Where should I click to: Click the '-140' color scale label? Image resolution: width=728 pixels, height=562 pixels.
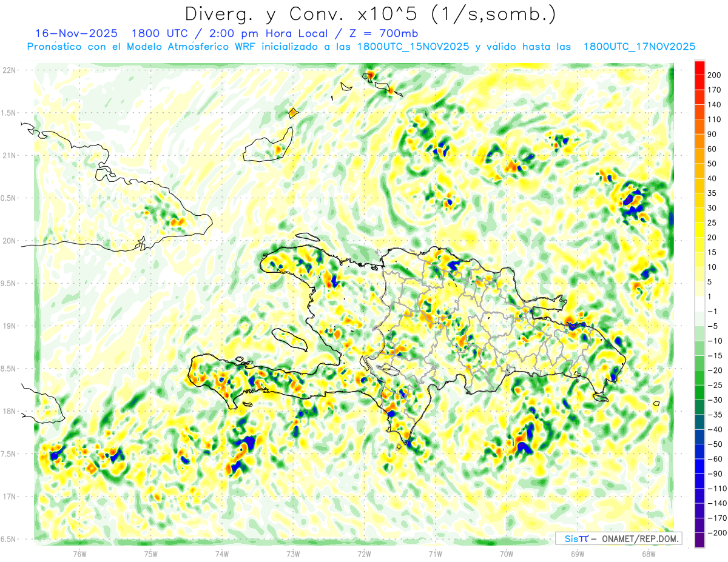click(717, 503)
